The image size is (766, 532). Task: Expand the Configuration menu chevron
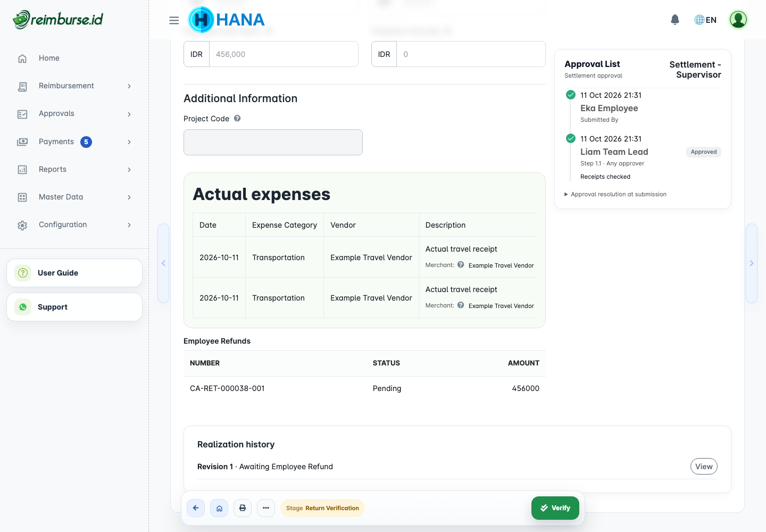click(x=129, y=225)
